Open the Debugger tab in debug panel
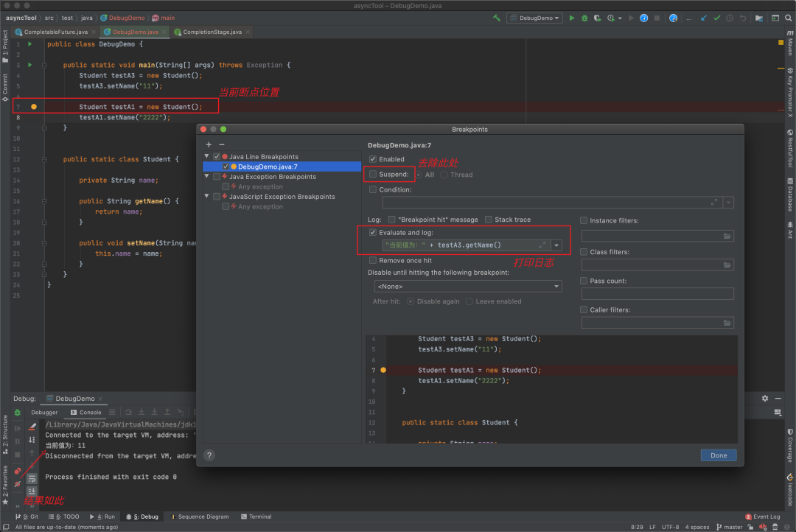 click(44, 413)
